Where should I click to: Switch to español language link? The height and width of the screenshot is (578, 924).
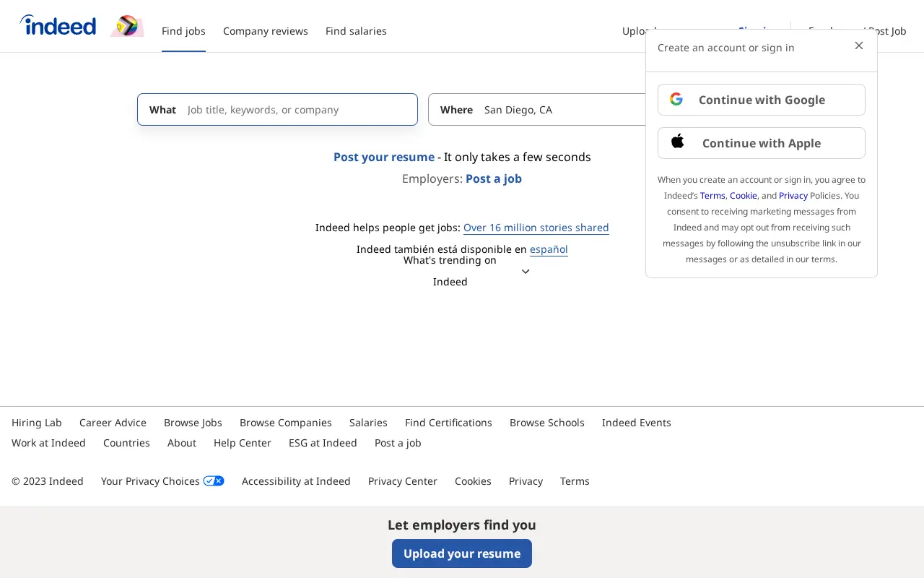[x=549, y=249]
